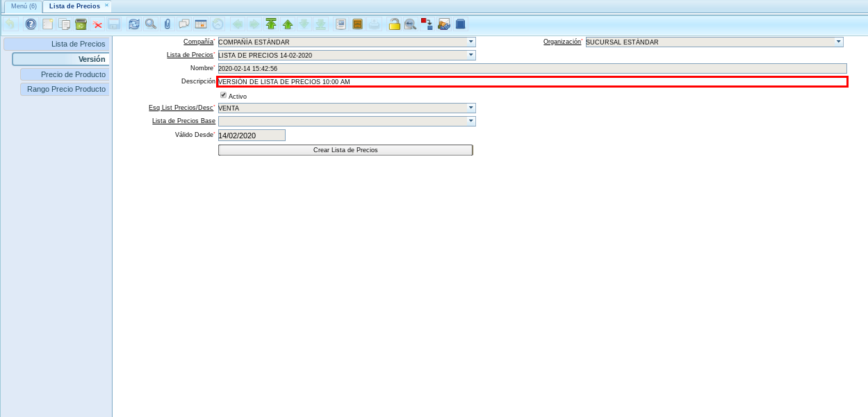Go to the first record with the green bar arrow

coord(271,24)
